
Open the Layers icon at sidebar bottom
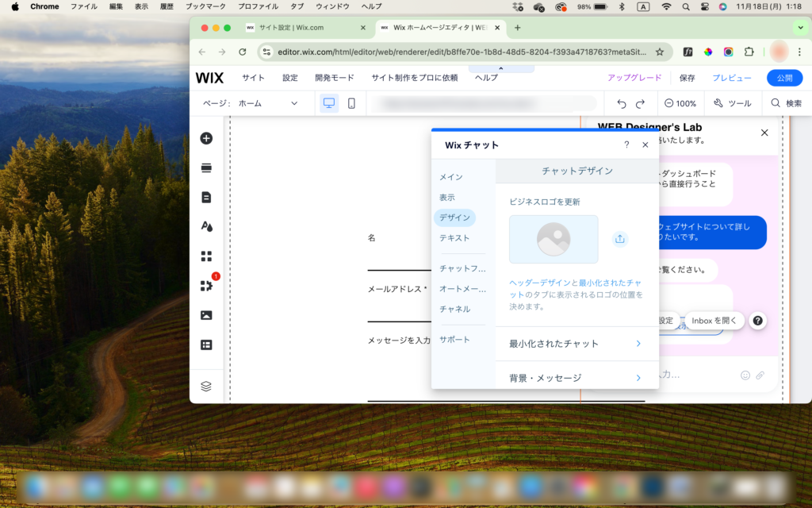point(206,387)
